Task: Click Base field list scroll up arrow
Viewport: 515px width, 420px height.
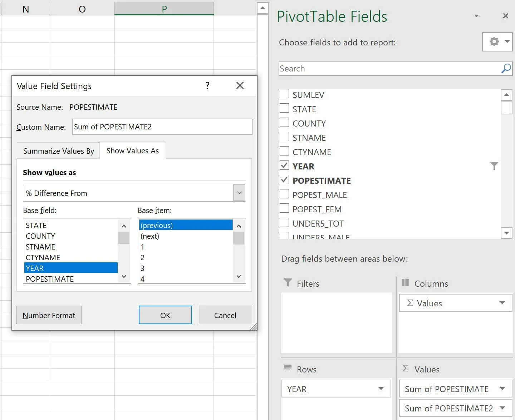Action: pyautogui.click(x=124, y=226)
